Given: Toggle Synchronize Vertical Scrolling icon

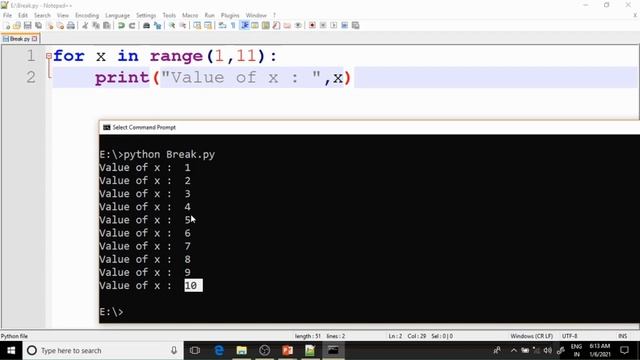Looking at the screenshot, I should pos(197,26).
